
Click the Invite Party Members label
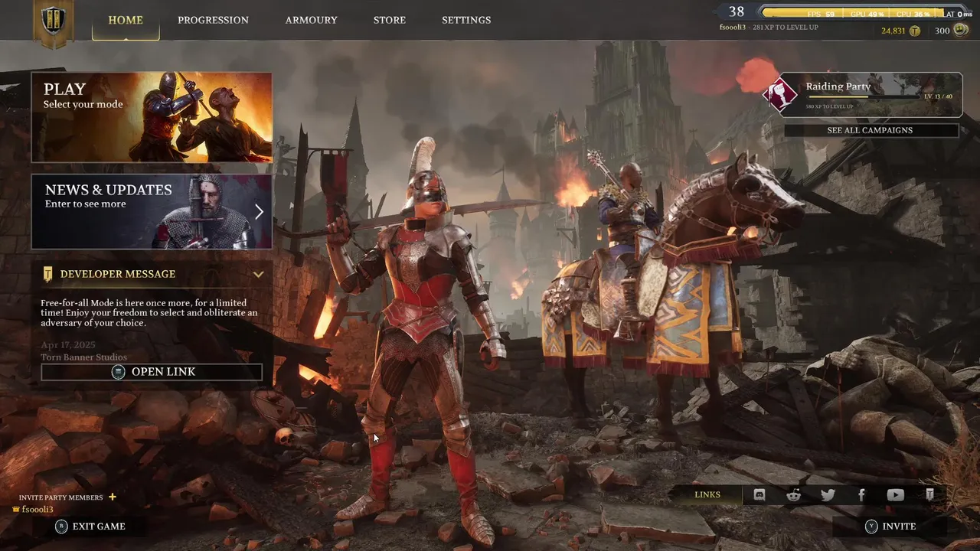click(60, 497)
